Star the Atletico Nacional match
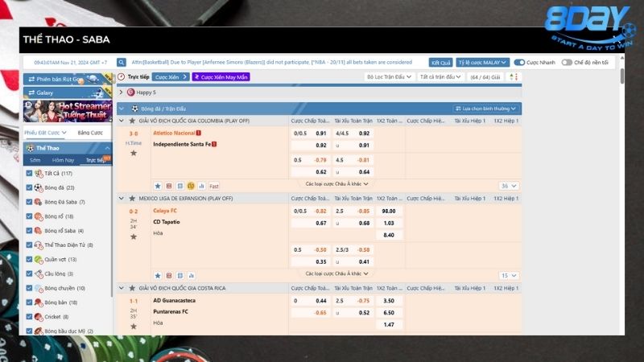 click(134, 153)
